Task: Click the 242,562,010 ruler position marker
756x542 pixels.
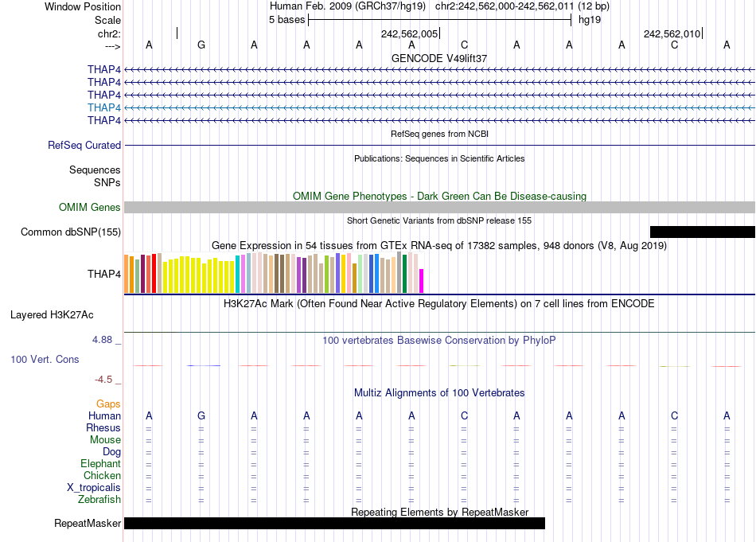Action: 672,33
